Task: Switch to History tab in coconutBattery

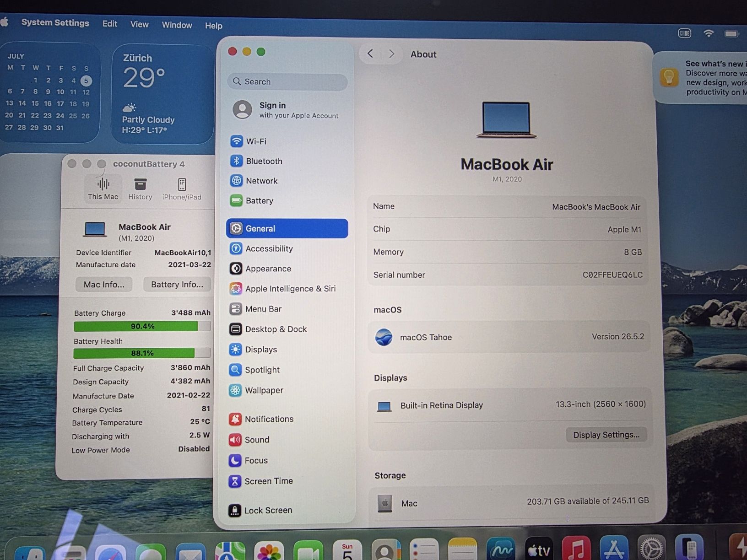Action: (x=140, y=189)
